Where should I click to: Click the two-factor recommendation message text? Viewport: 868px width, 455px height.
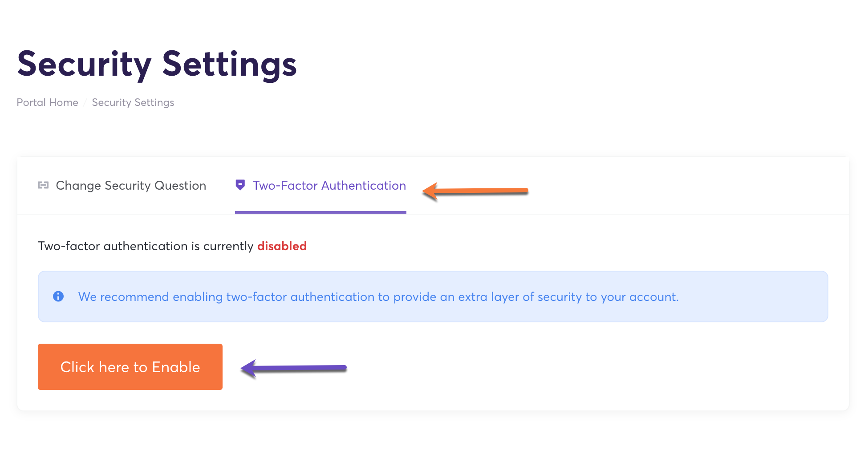[x=378, y=297]
